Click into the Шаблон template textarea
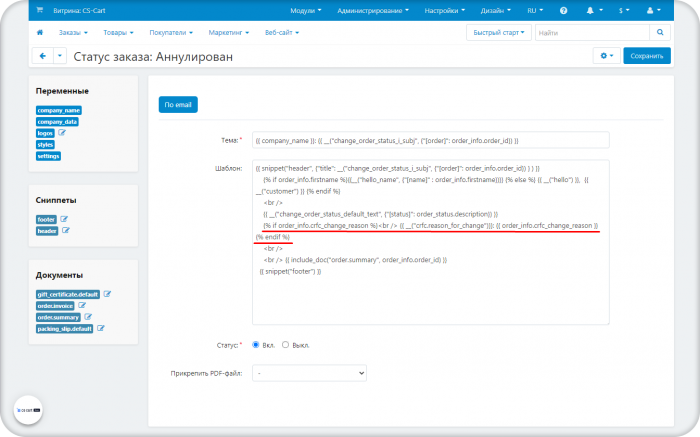700x437 pixels. [431, 242]
